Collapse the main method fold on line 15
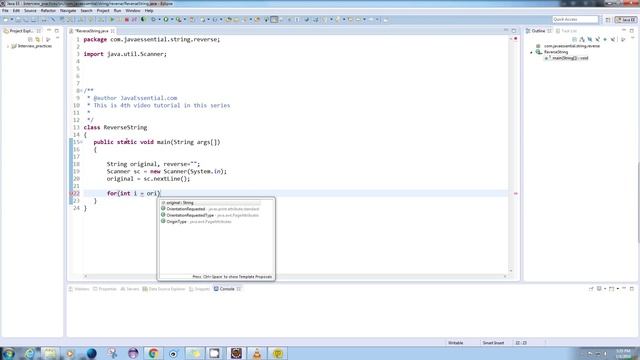 pyautogui.click(x=81, y=142)
